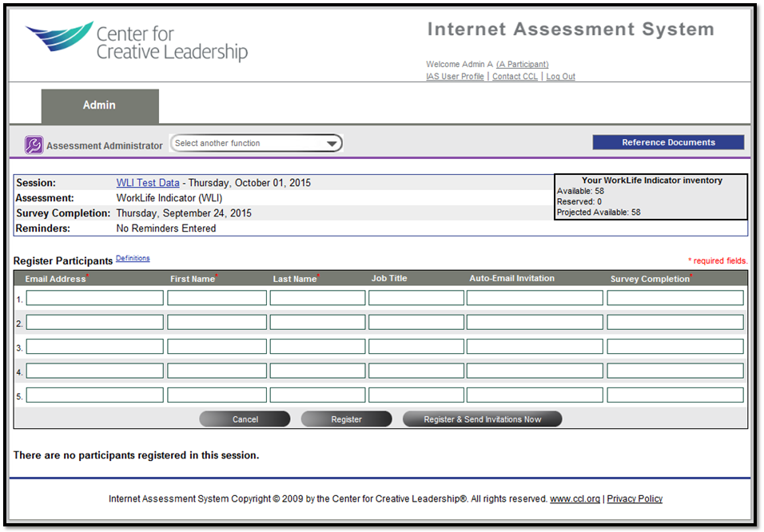This screenshot has width=764, height=532.
Task: Focus the Email Address field in row 5
Action: click(x=95, y=395)
